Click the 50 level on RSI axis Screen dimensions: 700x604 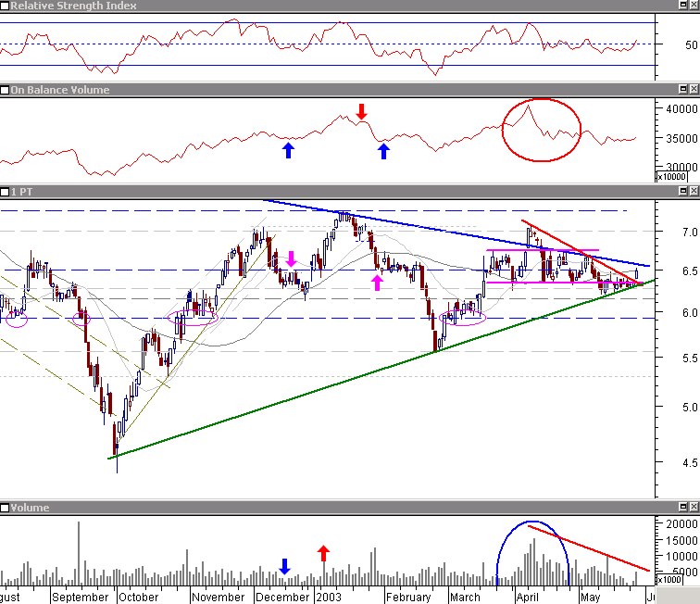[691, 44]
